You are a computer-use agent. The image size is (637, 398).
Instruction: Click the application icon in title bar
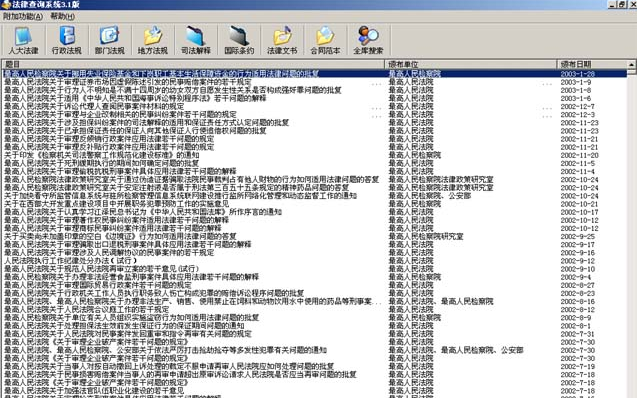[5, 4]
